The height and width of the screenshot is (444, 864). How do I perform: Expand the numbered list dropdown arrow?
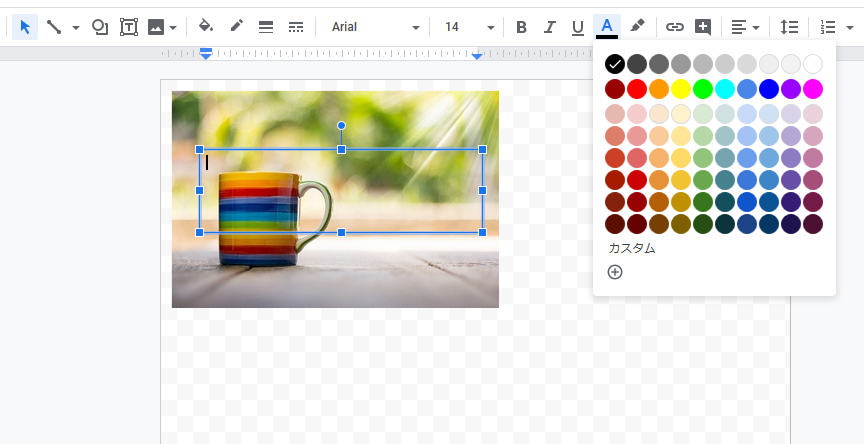[850, 28]
